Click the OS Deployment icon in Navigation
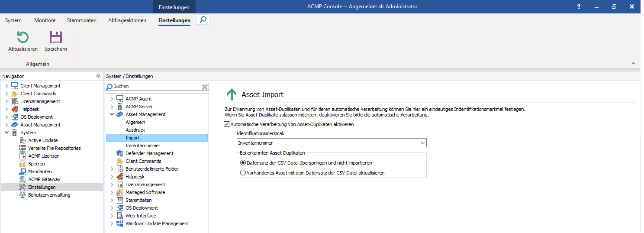644x233 pixels. (15, 117)
